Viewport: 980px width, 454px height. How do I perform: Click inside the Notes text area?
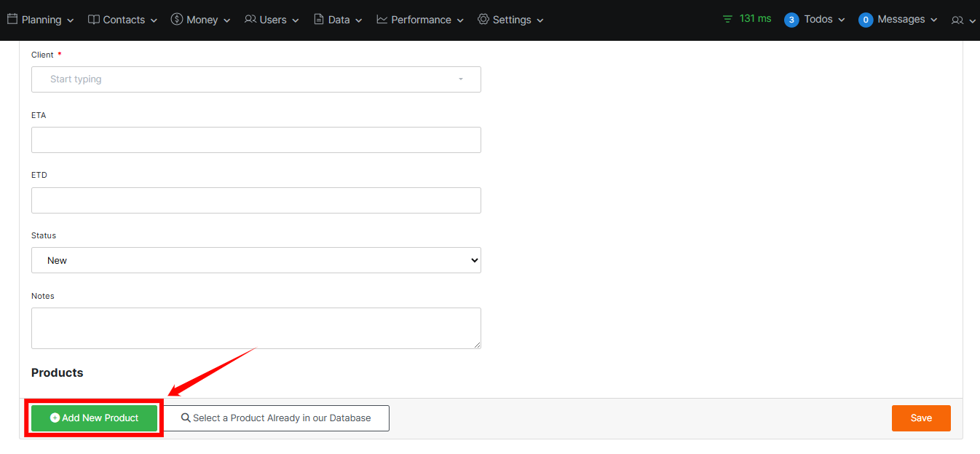(x=256, y=327)
